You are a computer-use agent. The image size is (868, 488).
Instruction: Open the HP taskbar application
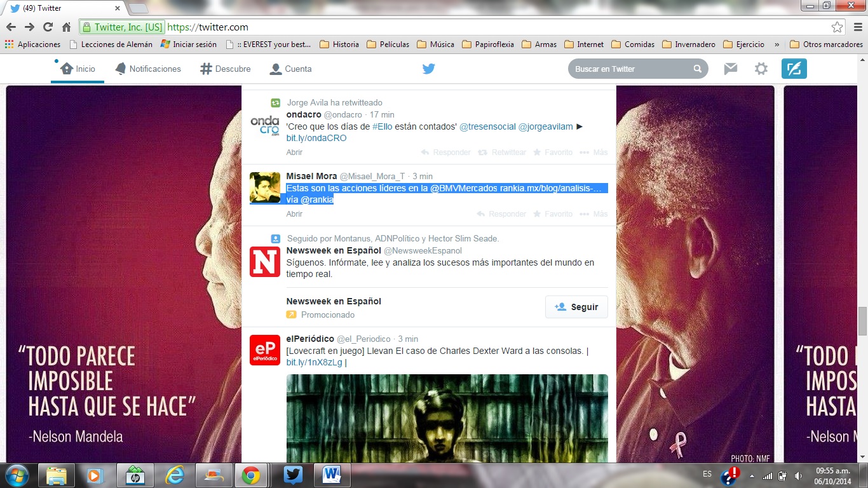(x=134, y=475)
